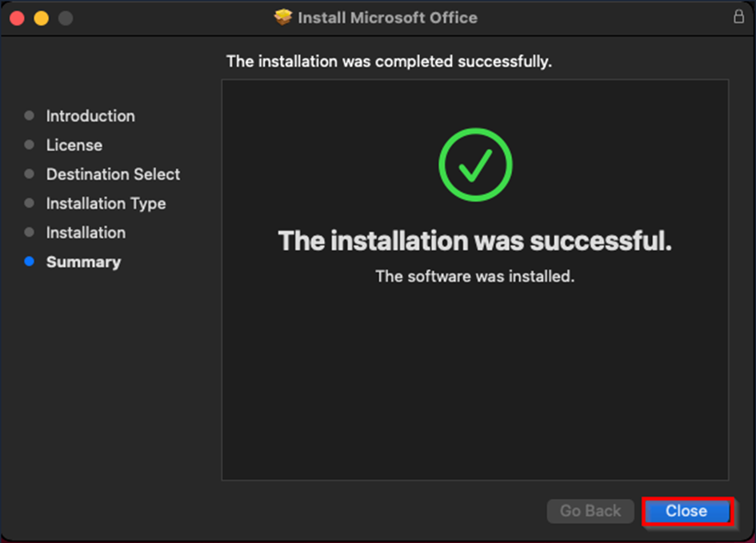
Task: Click the blue Summary step bullet
Action: (x=30, y=262)
